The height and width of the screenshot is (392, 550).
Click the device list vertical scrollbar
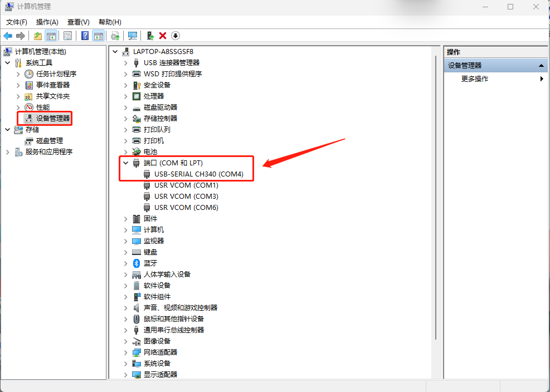click(x=436, y=198)
